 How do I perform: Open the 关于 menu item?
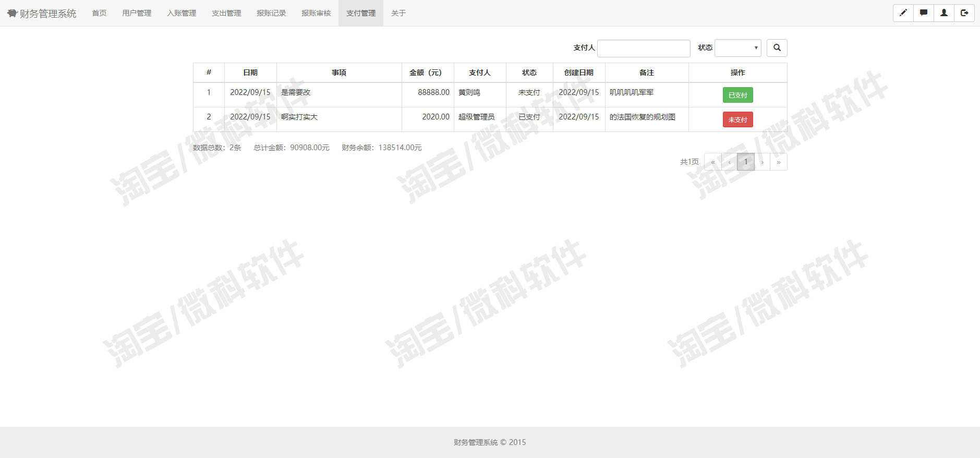click(398, 13)
